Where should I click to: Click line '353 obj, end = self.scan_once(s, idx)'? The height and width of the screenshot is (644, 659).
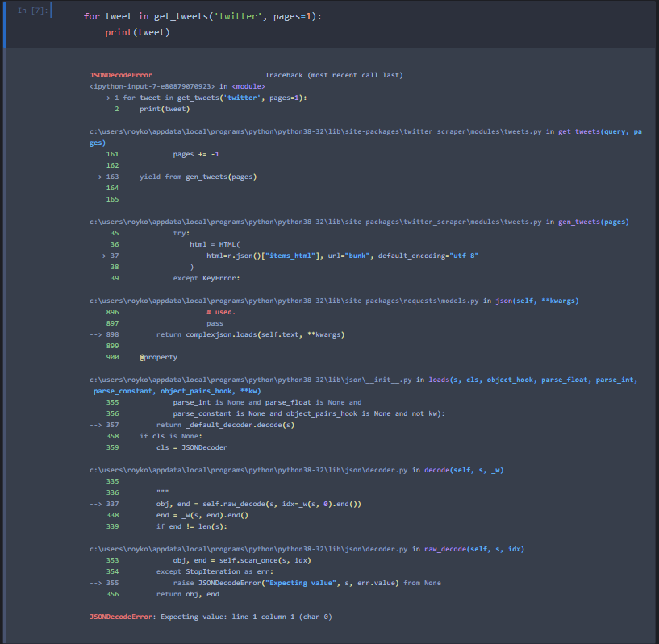[x=209, y=560]
